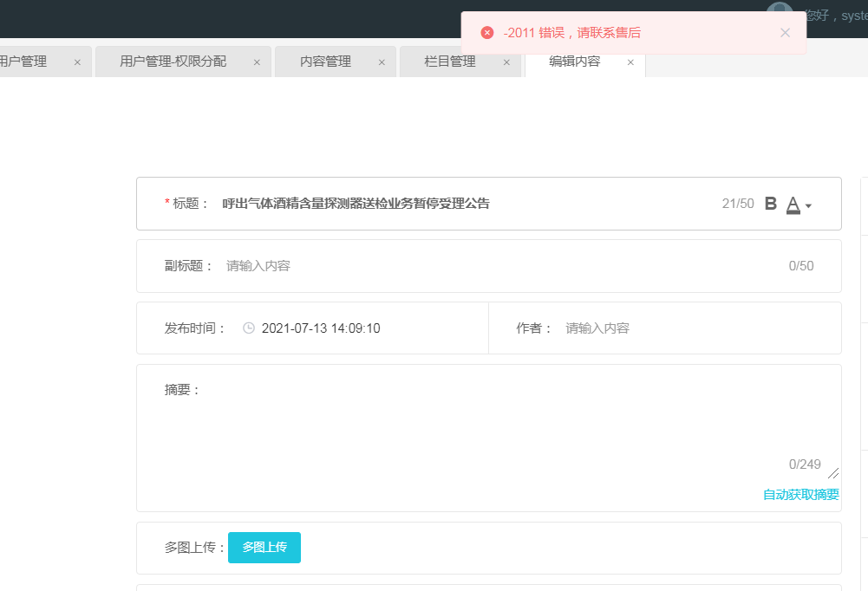Close the 内容管理 tab
Viewport: 868px width, 591px height.
382,62
